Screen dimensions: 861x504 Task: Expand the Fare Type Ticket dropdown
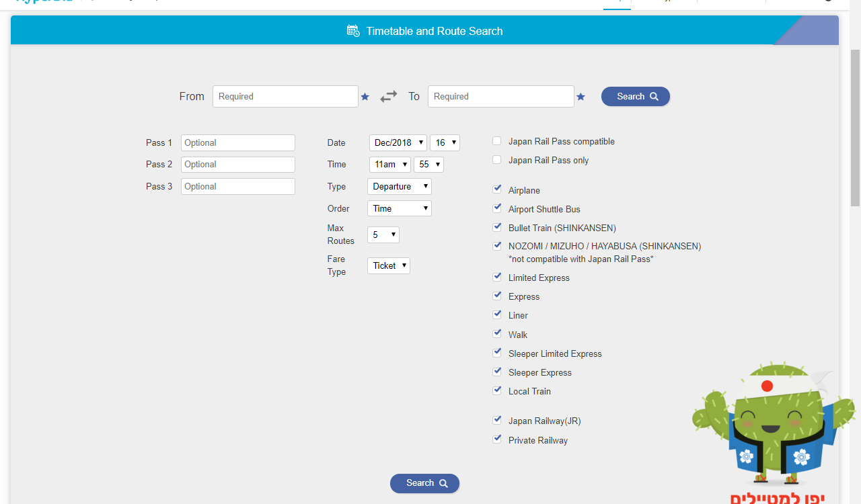[x=389, y=266]
